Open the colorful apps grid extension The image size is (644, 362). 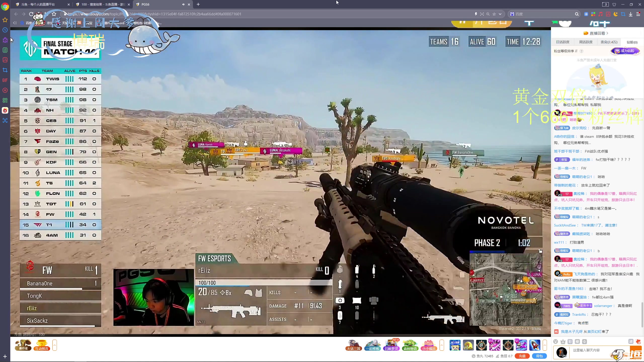click(593, 14)
